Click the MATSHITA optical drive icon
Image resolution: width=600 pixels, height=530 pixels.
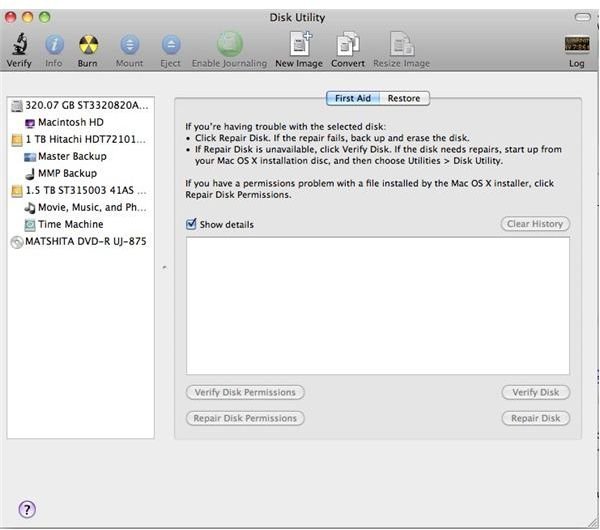[x=17, y=242]
